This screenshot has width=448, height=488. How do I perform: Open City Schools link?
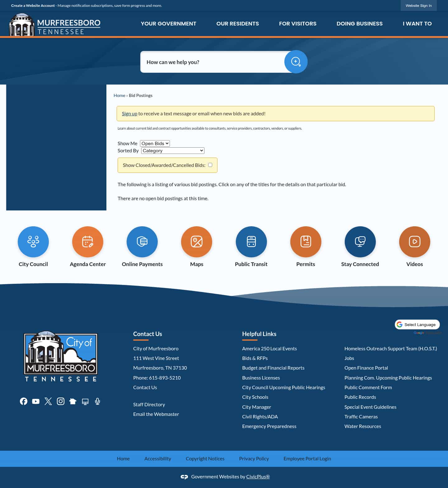[x=255, y=397]
